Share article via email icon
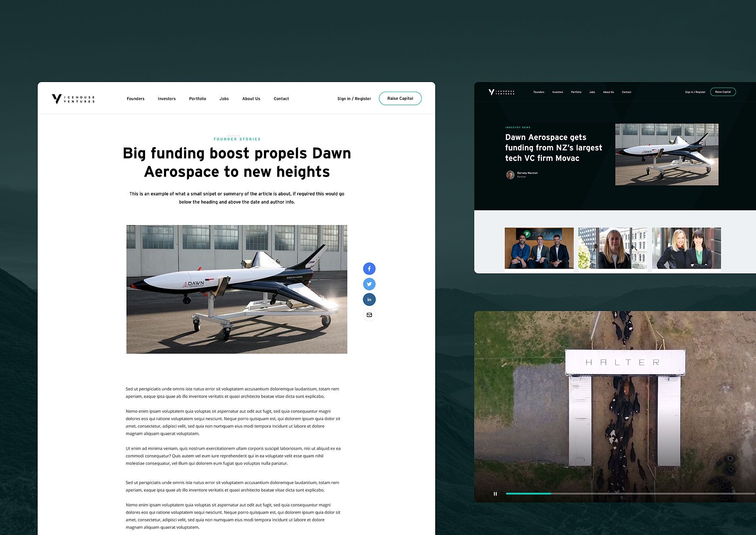The image size is (756, 535). point(369,315)
